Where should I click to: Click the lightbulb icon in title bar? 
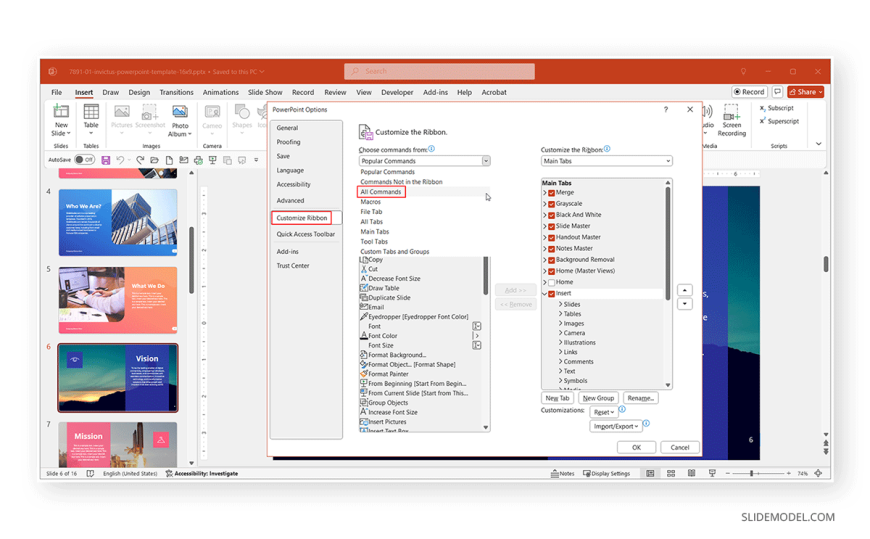point(743,72)
